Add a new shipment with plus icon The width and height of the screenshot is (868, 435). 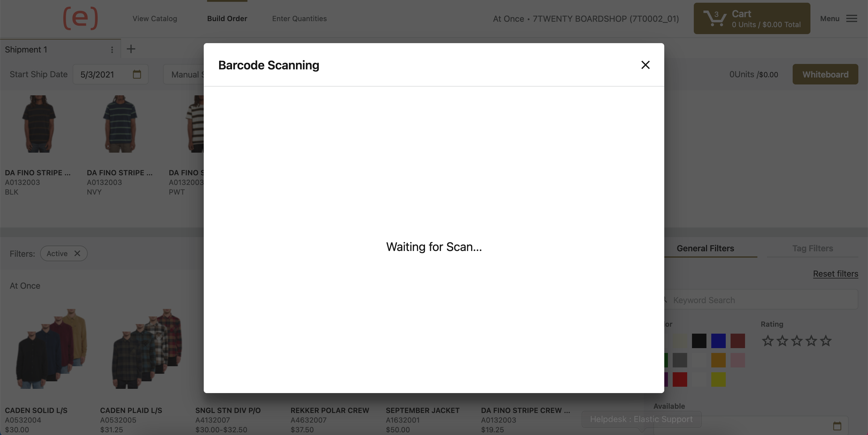(x=131, y=49)
